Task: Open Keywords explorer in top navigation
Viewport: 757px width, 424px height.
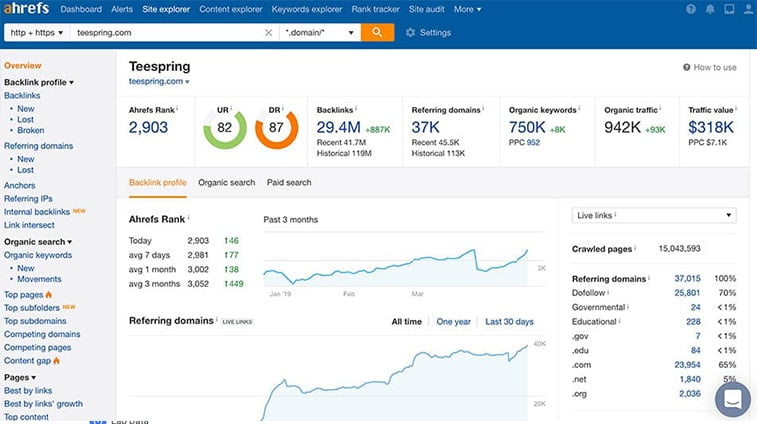Action: point(307,9)
